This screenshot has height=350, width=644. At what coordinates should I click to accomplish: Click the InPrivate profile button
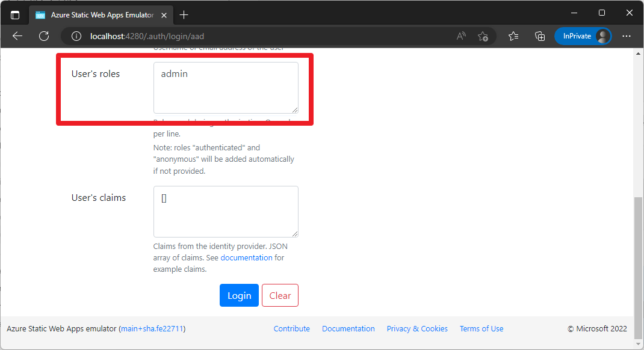coord(583,36)
